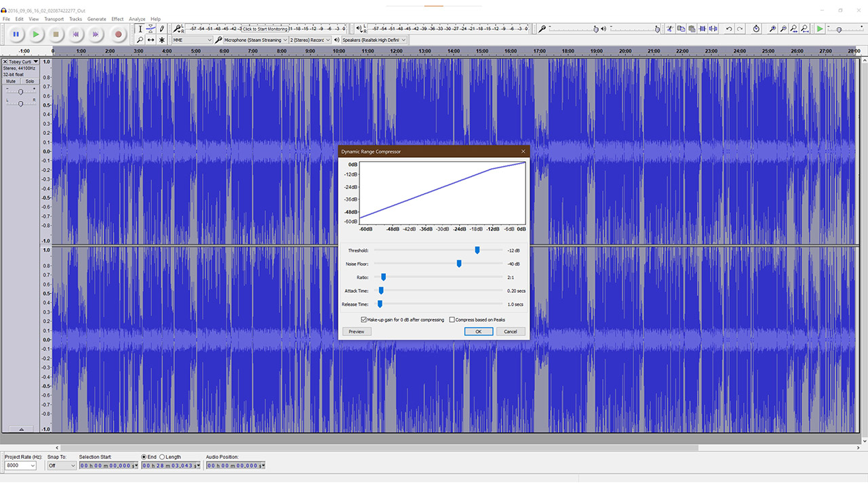The width and height of the screenshot is (868, 488).
Task: Click the Play-at-speed green arrow
Action: click(820, 29)
